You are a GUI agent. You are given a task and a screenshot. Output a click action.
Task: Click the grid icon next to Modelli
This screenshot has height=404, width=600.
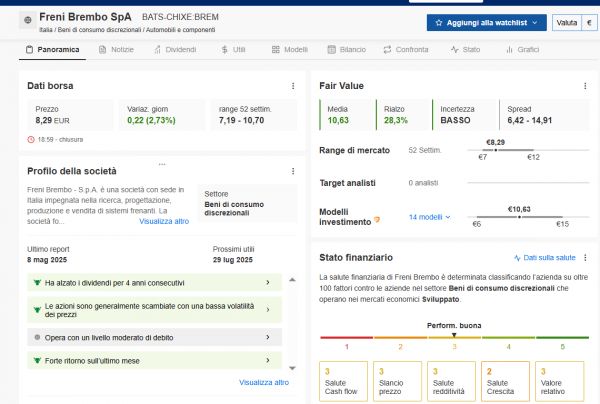click(x=276, y=50)
